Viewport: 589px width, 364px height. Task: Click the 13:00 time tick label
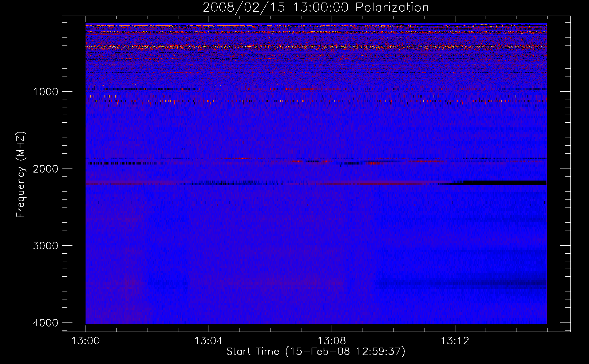pyautogui.click(x=86, y=341)
